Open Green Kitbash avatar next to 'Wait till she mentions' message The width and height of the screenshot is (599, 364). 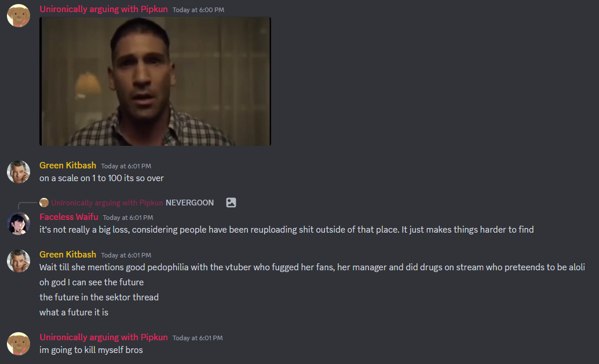coord(19,261)
